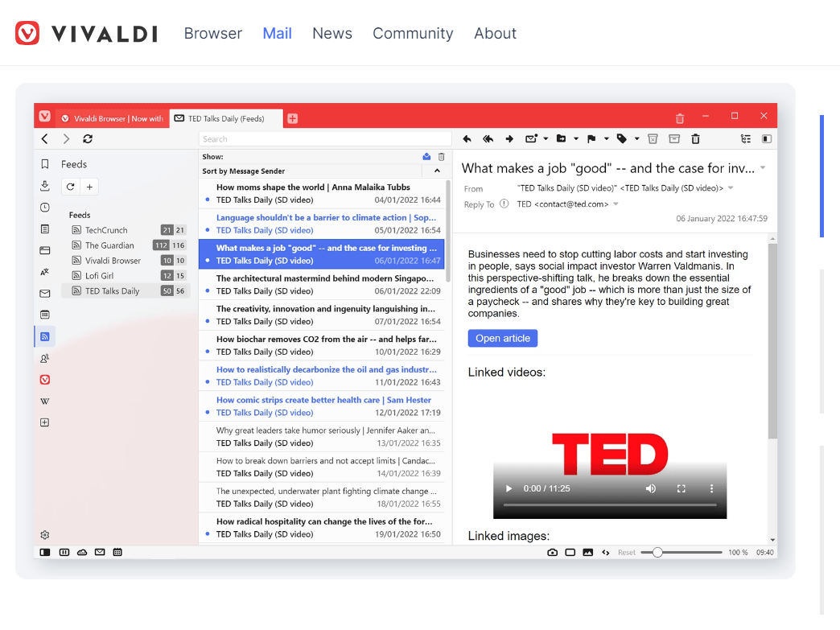
Task: Click the About link in the site header
Action: click(x=495, y=33)
